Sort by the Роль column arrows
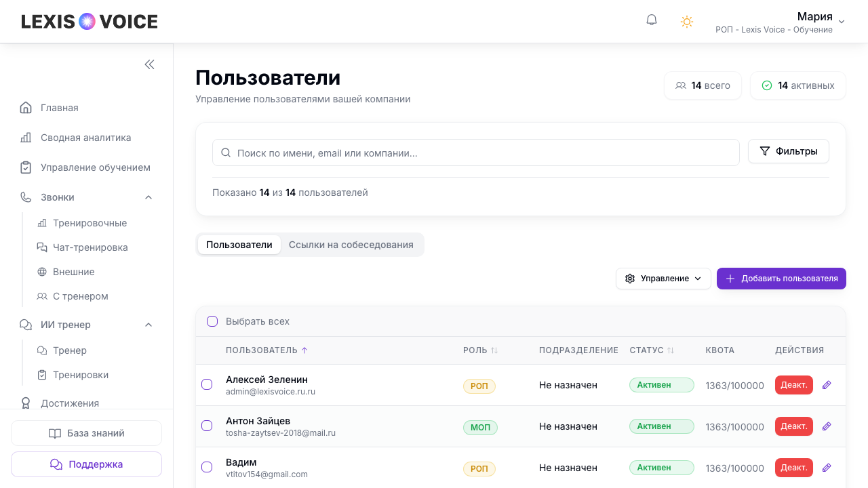Image resolution: width=868 pixels, height=488 pixels. pyautogui.click(x=494, y=350)
